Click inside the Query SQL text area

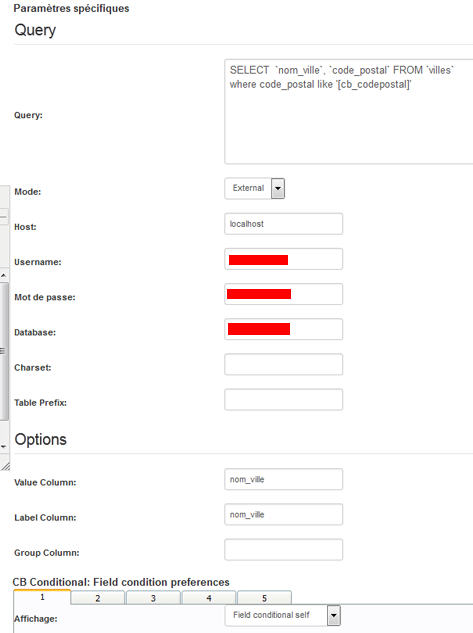(x=349, y=111)
